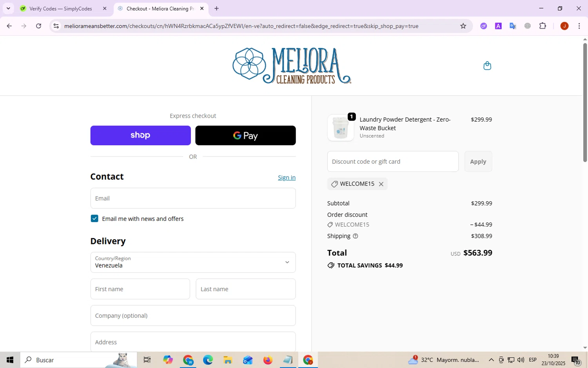This screenshot has height=368, width=588.
Task: Go back to the previous page
Action: 9,26
